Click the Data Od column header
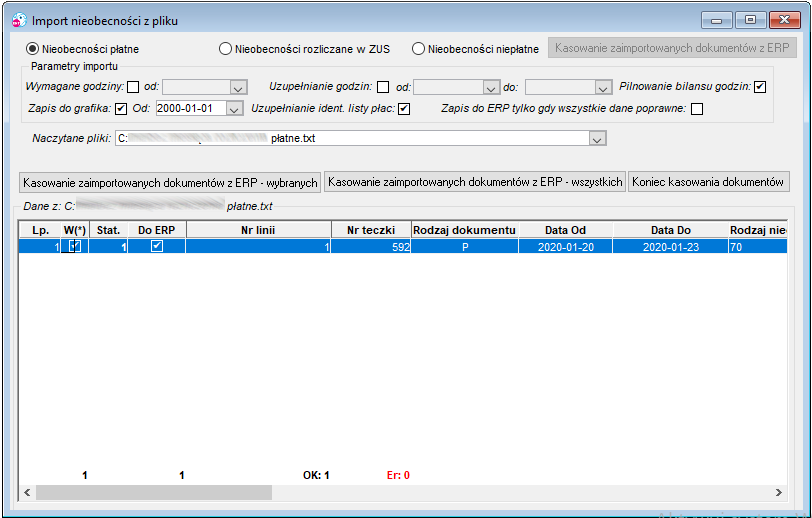The height and width of the screenshot is (518, 812). [566, 230]
